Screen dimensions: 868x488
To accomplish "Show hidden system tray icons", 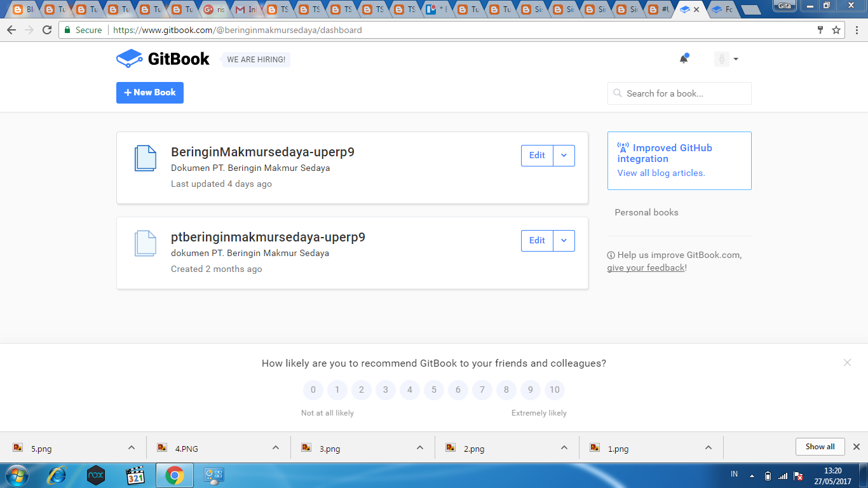I will [x=752, y=475].
